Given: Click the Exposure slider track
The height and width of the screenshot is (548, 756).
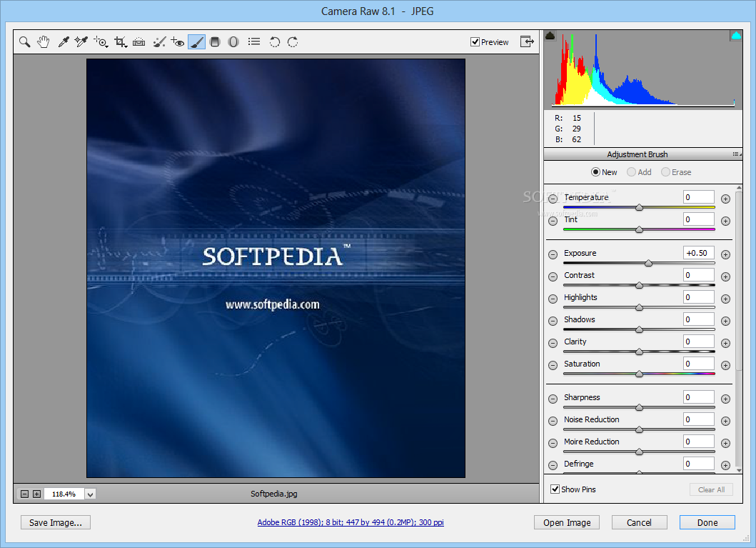Looking at the screenshot, I should 639,263.
